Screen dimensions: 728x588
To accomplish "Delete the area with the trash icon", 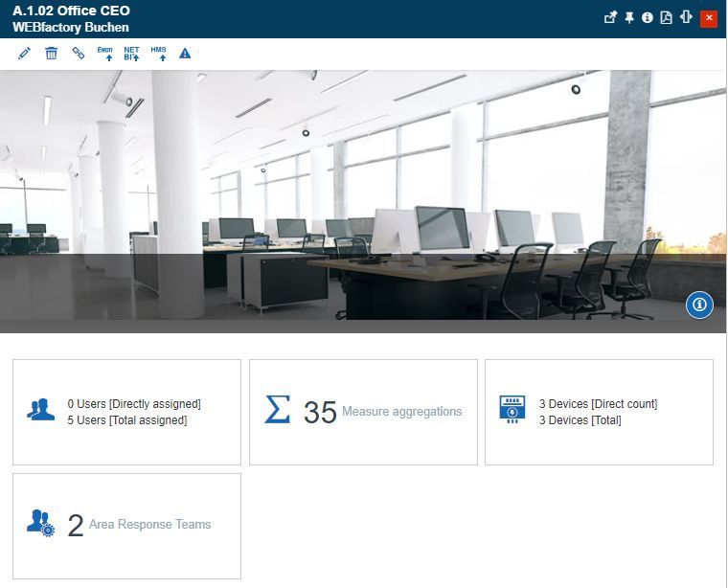I will tap(52, 54).
